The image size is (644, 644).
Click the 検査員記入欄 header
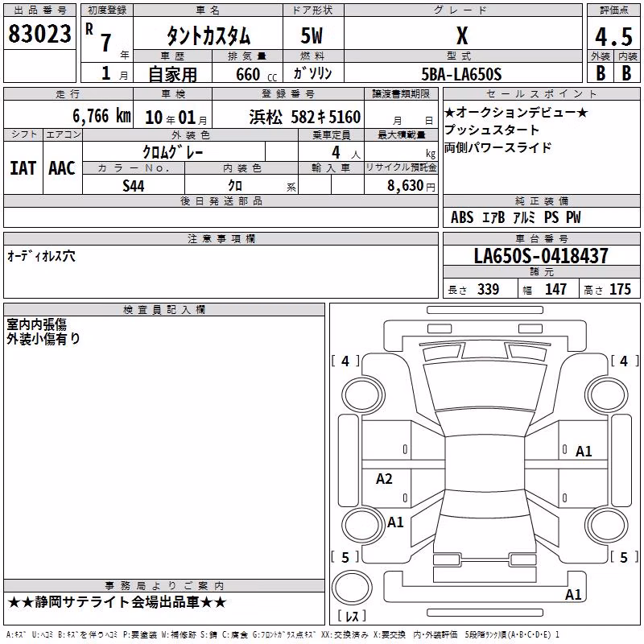coord(164,310)
